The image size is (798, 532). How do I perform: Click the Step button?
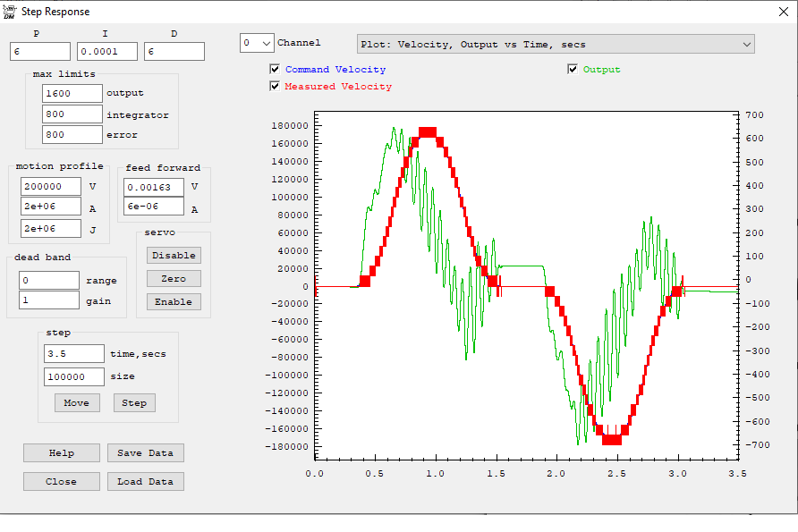click(x=134, y=403)
